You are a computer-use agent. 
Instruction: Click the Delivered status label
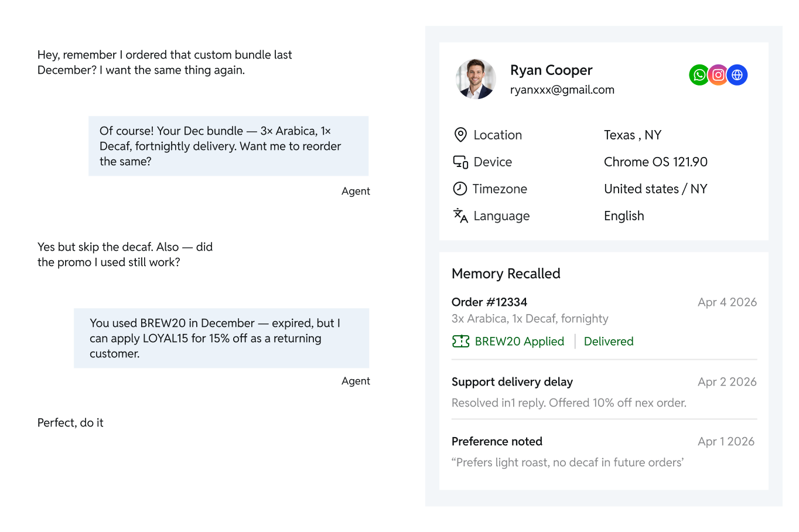609,341
